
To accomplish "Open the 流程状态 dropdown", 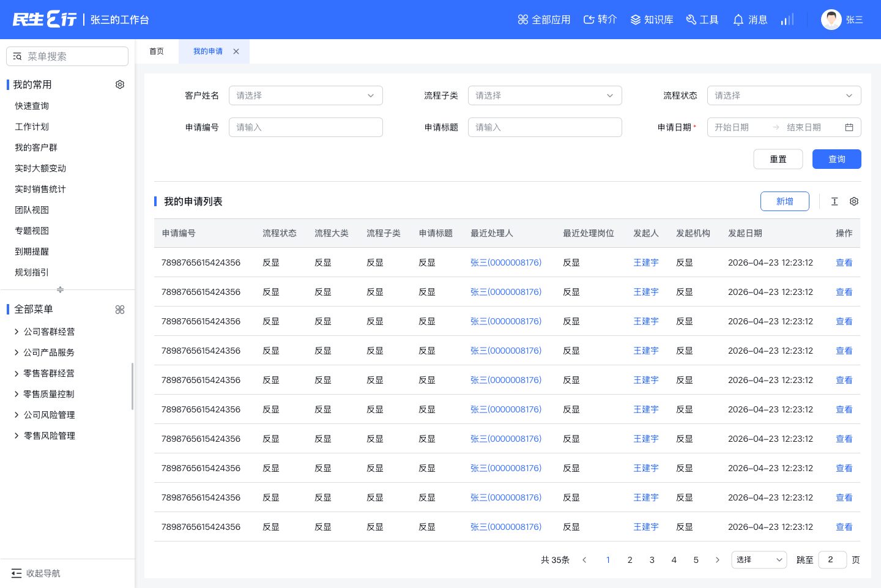I will tap(784, 95).
